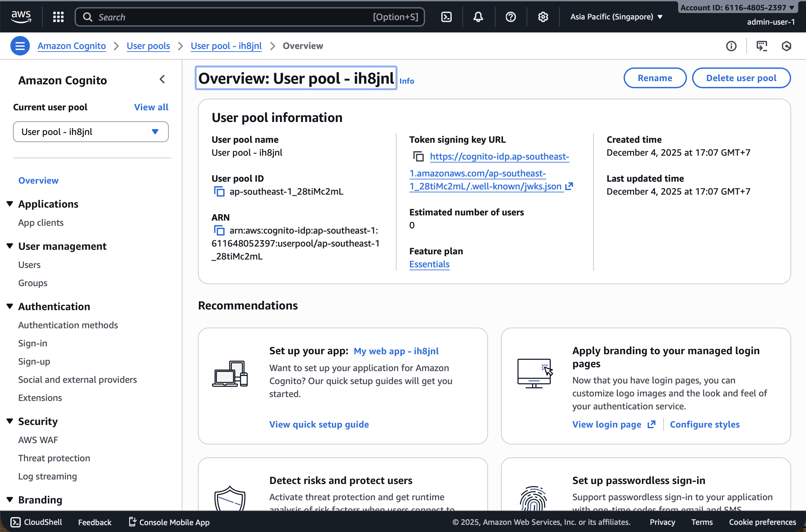
Task: Copy the Token signing key URL
Action: pos(419,156)
